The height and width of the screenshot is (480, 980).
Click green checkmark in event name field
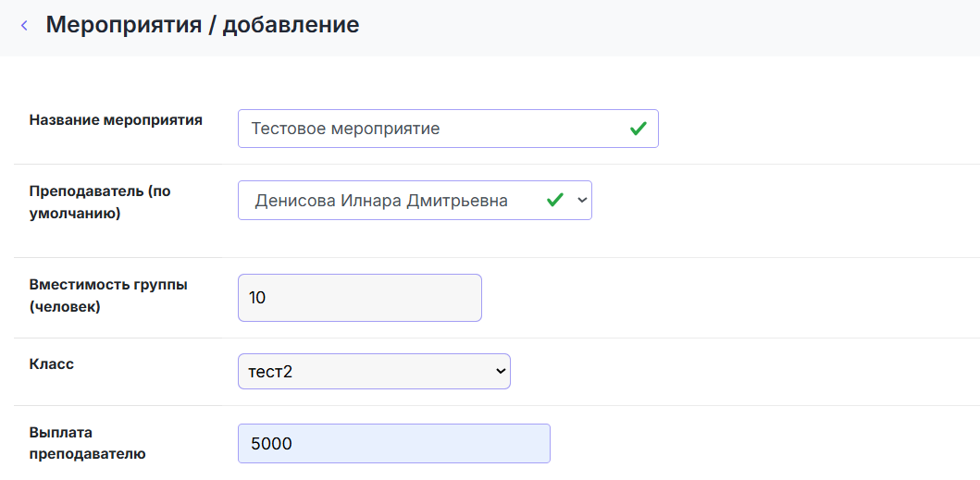(639, 129)
